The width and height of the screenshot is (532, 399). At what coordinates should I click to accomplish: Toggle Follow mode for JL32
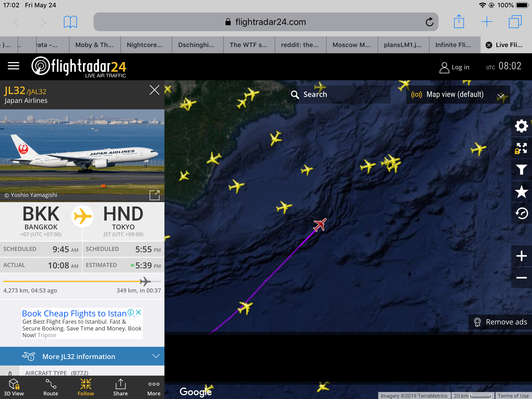click(86, 387)
